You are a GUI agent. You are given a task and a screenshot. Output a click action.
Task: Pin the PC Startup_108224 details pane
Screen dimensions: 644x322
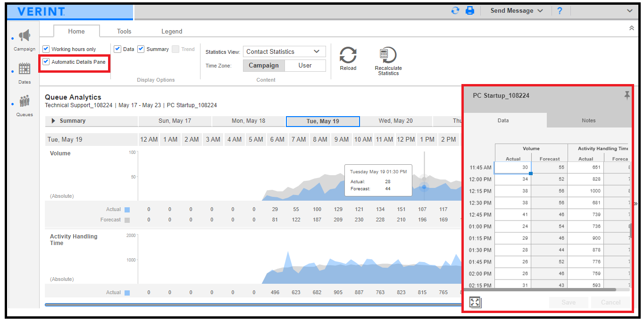tap(627, 95)
